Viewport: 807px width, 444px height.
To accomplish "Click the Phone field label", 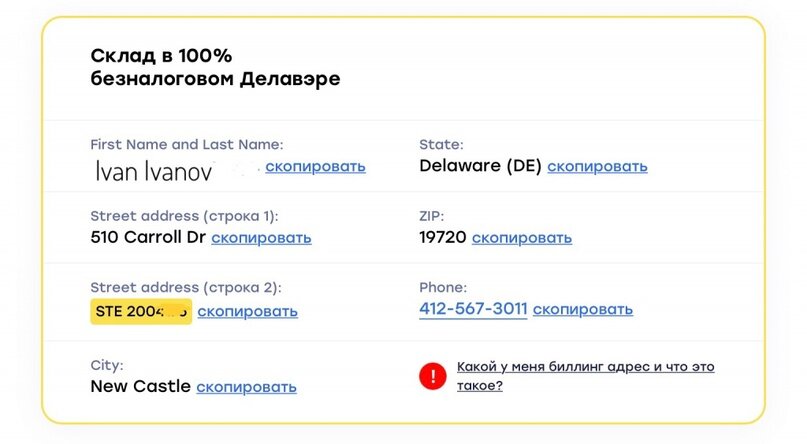I will tap(443, 288).
